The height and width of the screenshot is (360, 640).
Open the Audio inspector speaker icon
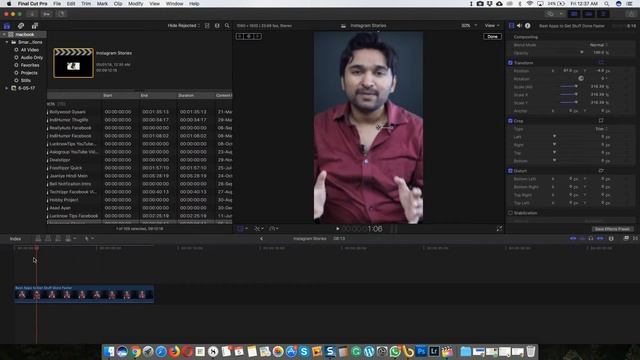[x=519, y=26]
